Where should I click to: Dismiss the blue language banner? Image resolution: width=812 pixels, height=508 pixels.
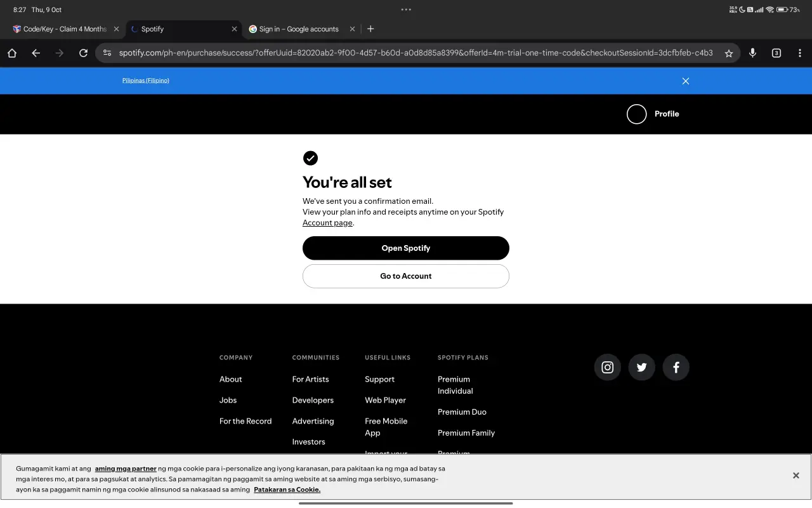[x=685, y=81]
